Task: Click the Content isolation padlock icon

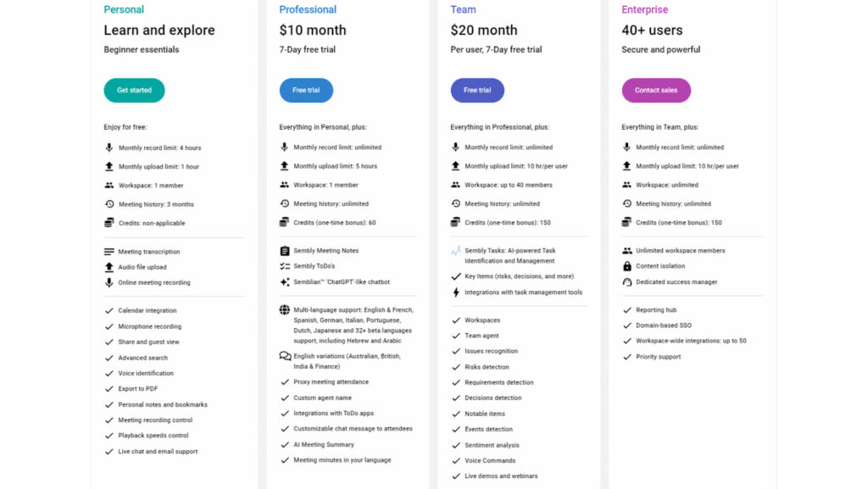Action: 627,266
